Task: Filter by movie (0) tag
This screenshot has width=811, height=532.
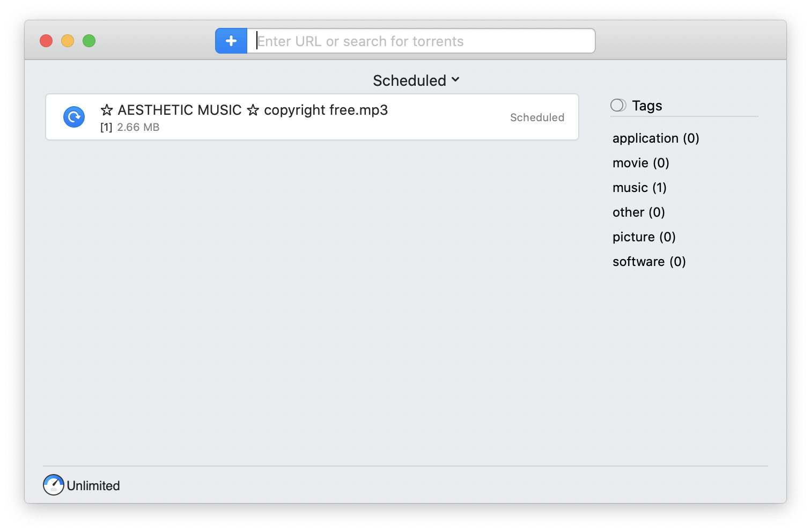Action: (641, 163)
